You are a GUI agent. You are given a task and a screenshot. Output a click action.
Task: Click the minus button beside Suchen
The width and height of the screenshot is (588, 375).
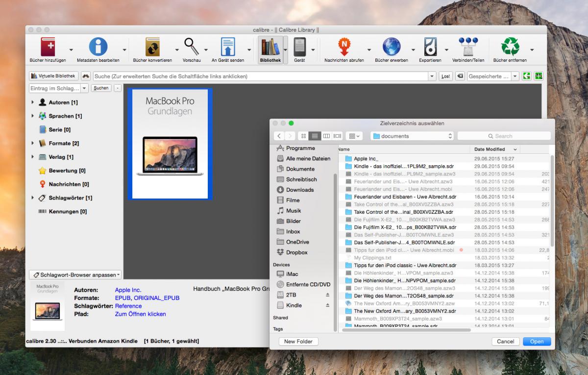point(117,88)
